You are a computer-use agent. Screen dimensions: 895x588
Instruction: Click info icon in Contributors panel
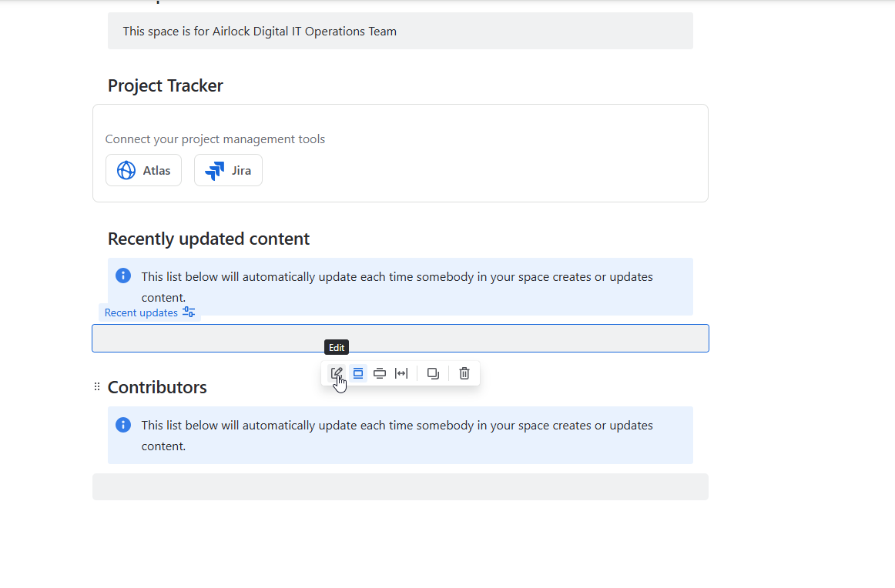click(123, 425)
